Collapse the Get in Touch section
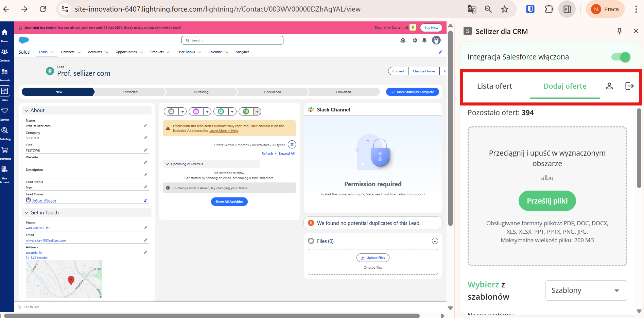Image resolution: width=644 pixels, height=318 pixels. coord(27,213)
